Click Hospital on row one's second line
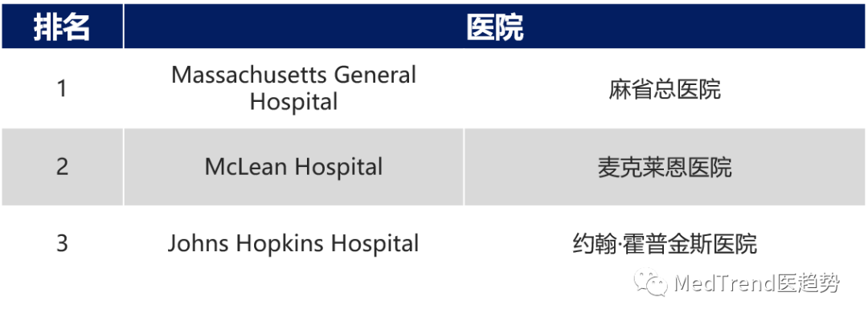 293,102
